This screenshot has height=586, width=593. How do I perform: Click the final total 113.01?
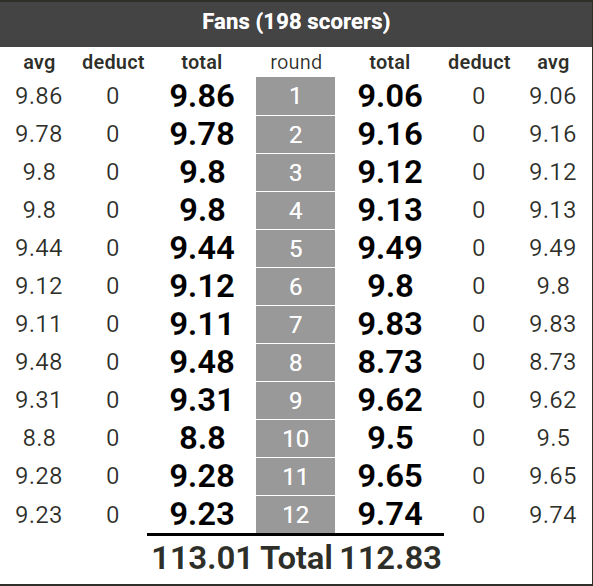(x=202, y=558)
